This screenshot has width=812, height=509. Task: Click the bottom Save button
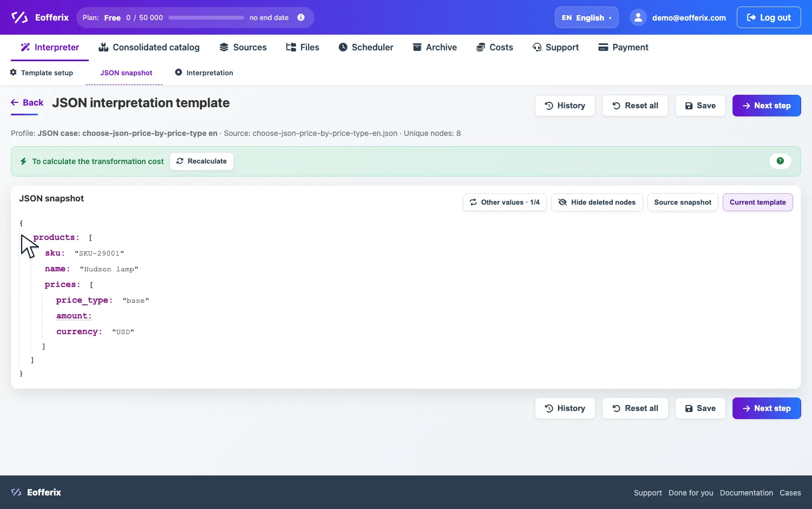pos(700,408)
